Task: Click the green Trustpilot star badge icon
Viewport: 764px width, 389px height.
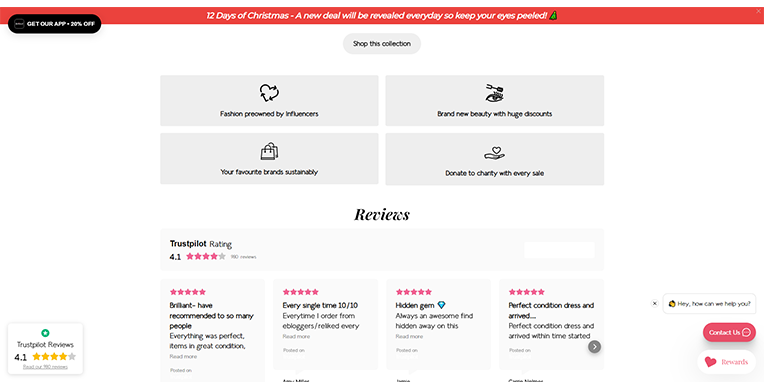Action: 45,333
